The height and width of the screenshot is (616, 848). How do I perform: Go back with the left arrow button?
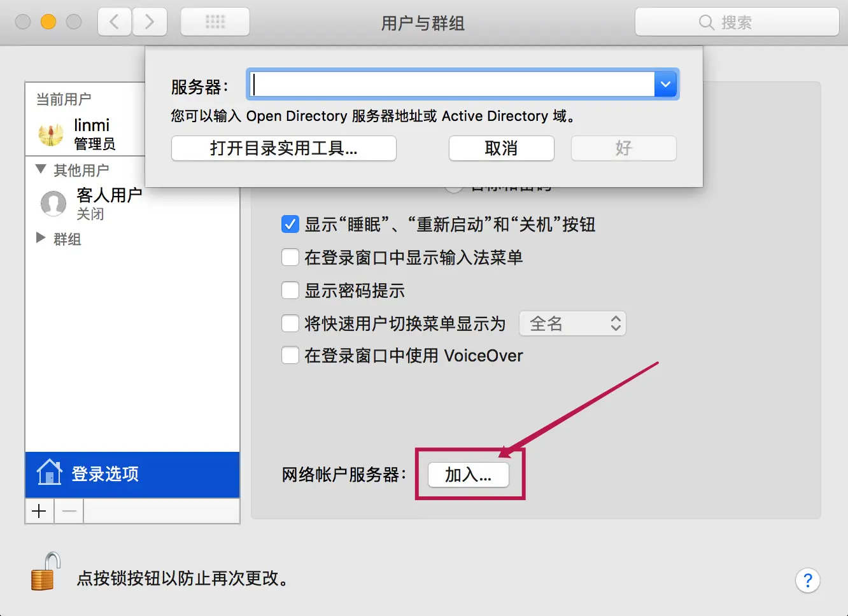pos(115,22)
